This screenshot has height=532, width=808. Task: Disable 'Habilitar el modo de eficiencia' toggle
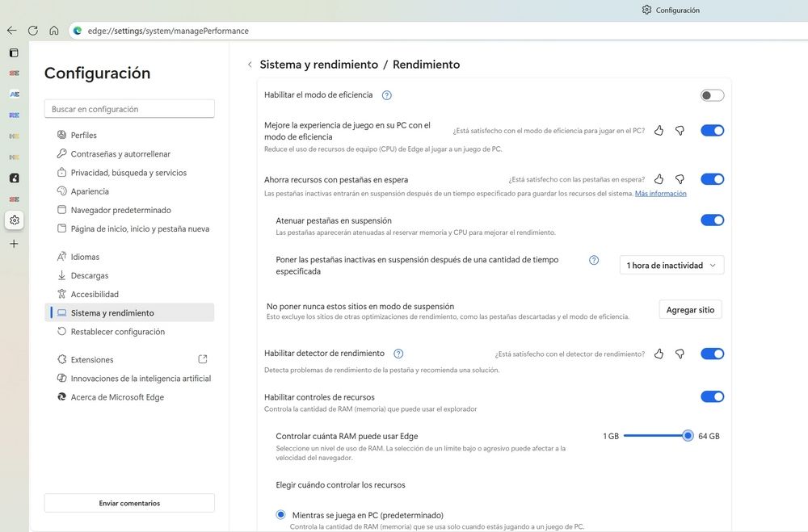click(x=712, y=94)
